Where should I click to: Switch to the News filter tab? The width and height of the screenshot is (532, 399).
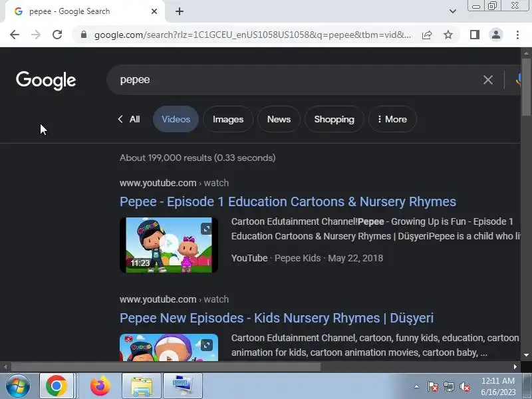[x=279, y=119]
